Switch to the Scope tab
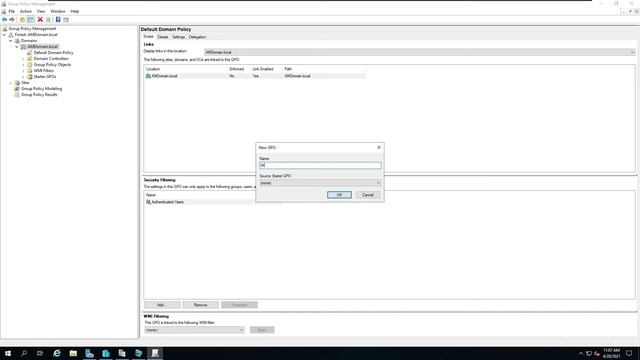640x360 pixels. coord(149,37)
